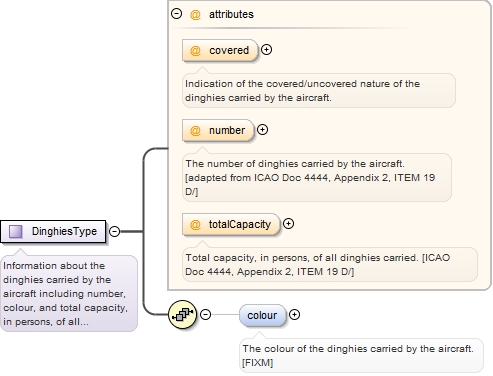Select the totalCapacity attribute box
Image resolution: width=493 pixels, height=376 pixels.
[x=231, y=224]
